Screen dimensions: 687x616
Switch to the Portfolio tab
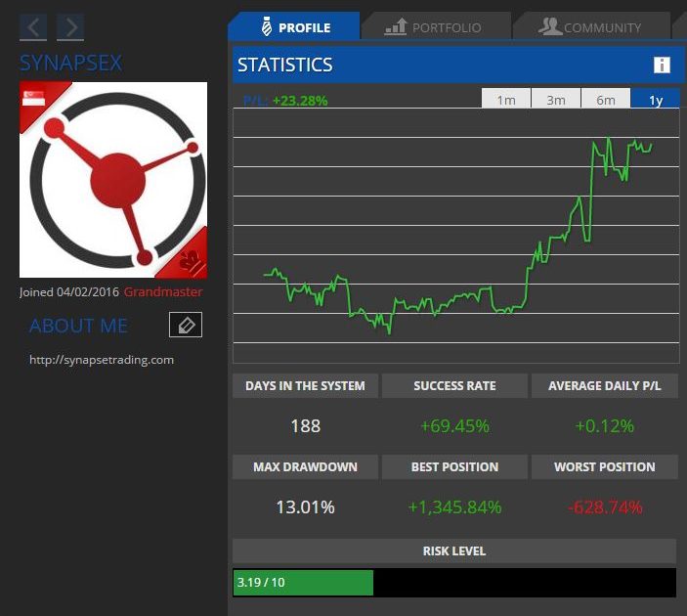tap(434, 27)
